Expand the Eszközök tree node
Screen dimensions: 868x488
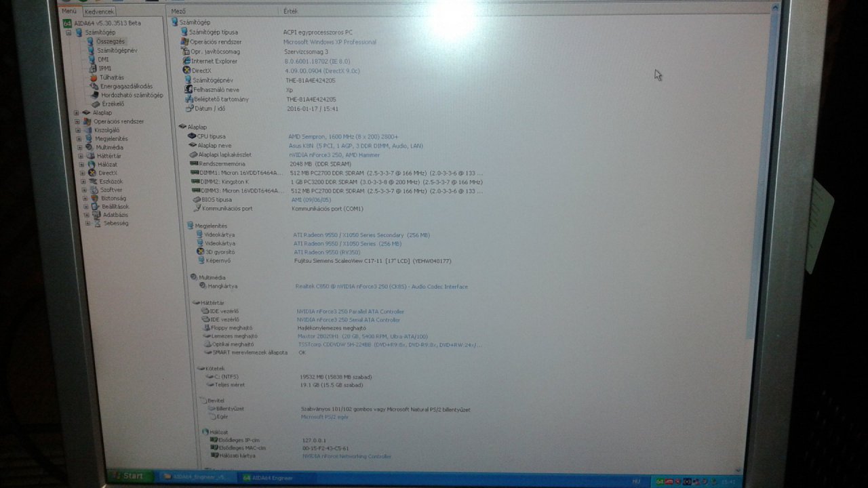pos(83,181)
